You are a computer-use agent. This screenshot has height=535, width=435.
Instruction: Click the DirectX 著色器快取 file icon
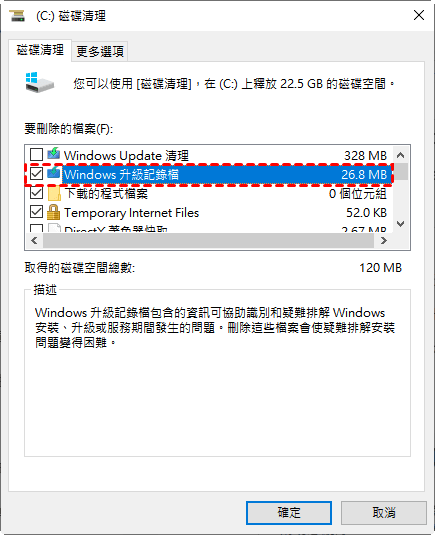coord(54,228)
